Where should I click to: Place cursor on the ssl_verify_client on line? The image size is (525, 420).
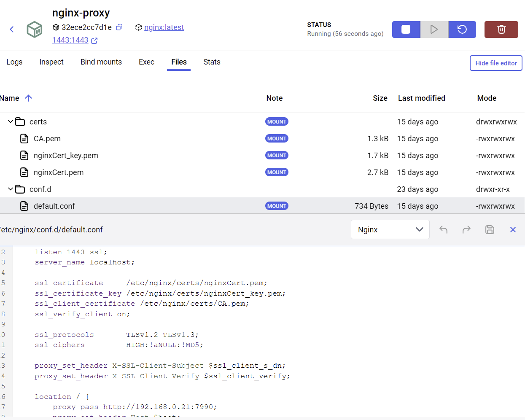pos(82,314)
